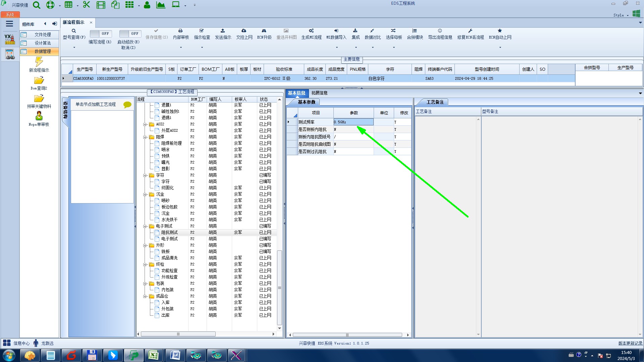Image resolution: width=644 pixels, height=362 pixels.
Task: Open dropdown arrow under MI数据导入
Action: (x=337, y=48)
